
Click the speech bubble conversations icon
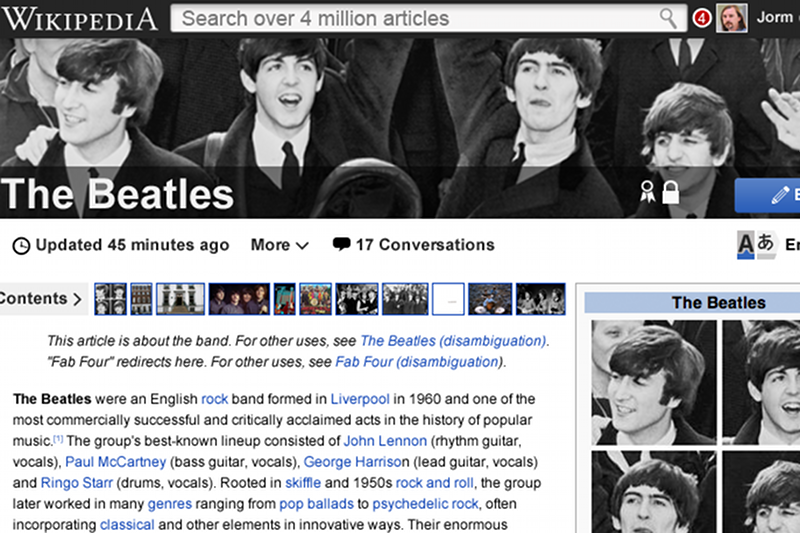click(x=342, y=244)
